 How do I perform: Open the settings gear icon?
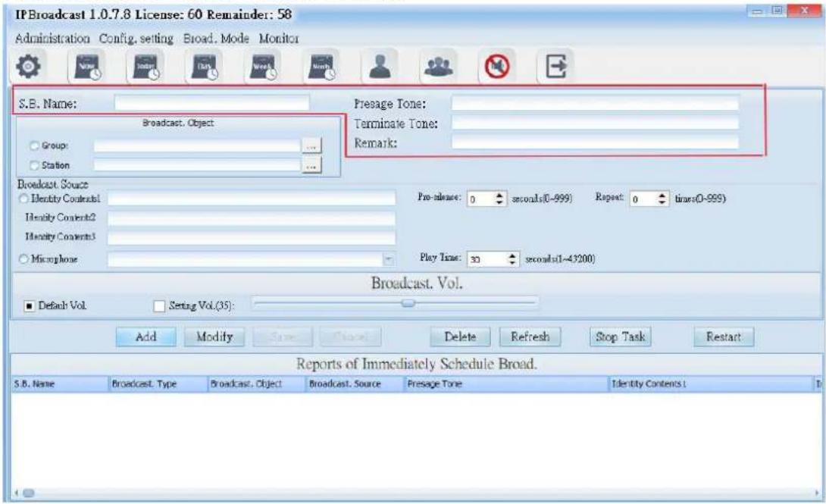click(28, 67)
